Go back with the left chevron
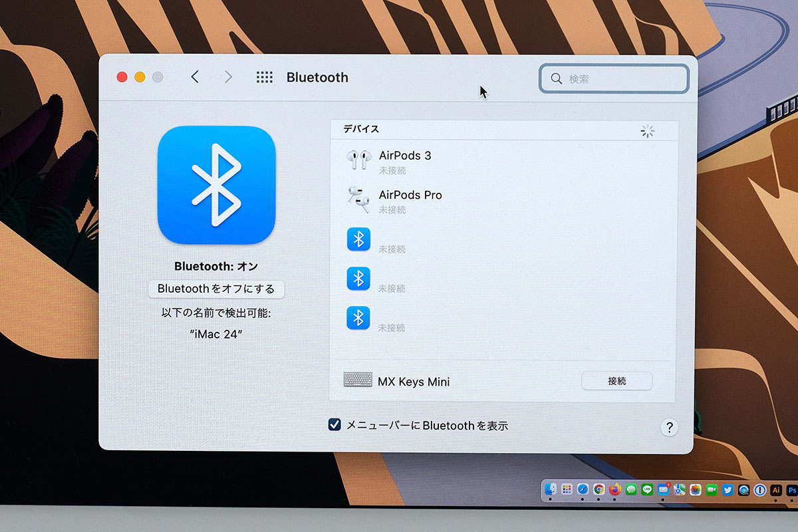This screenshot has height=532, width=798. point(195,77)
